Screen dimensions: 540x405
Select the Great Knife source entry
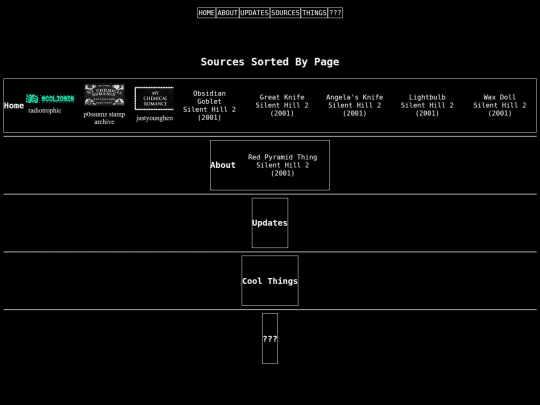[282, 105]
